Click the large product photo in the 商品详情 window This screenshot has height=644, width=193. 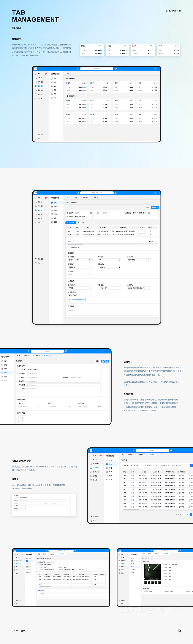coord(152,572)
